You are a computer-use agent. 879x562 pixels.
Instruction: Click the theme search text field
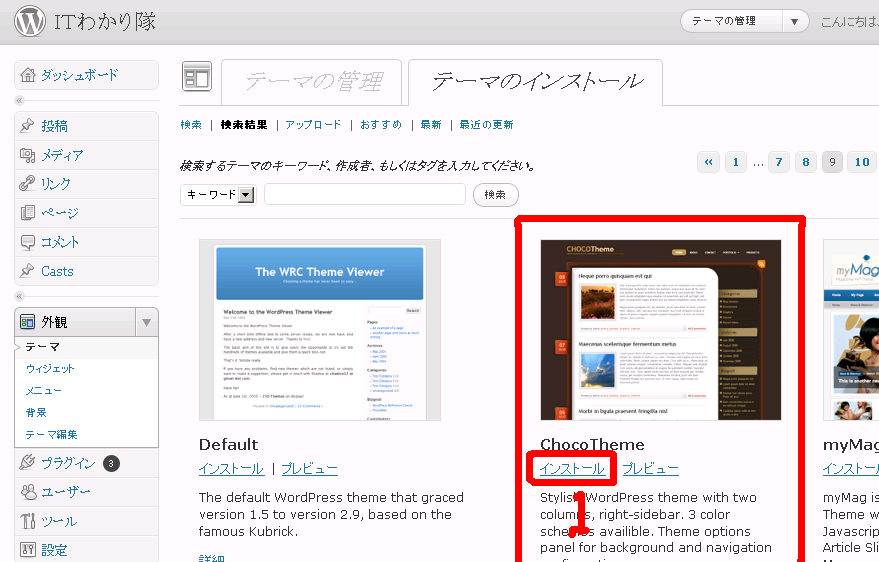coord(365,194)
